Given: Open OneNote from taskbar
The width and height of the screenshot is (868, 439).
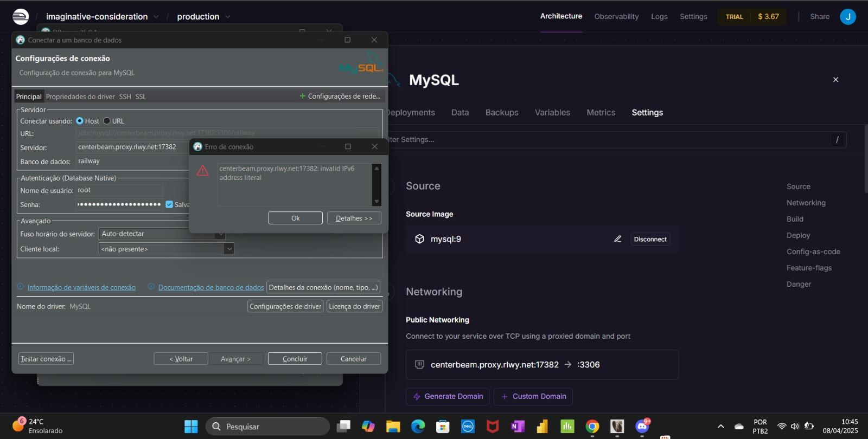Looking at the screenshot, I should (x=518, y=427).
